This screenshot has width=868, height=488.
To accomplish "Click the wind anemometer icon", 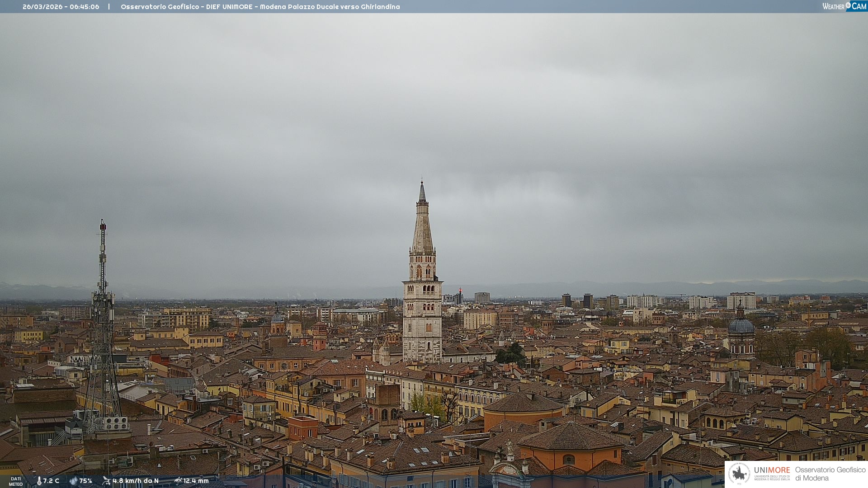I will tap(106, 481).
